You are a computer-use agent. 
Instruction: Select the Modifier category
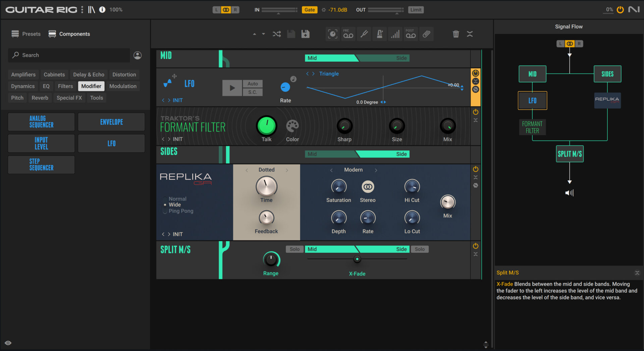(91, 86)
